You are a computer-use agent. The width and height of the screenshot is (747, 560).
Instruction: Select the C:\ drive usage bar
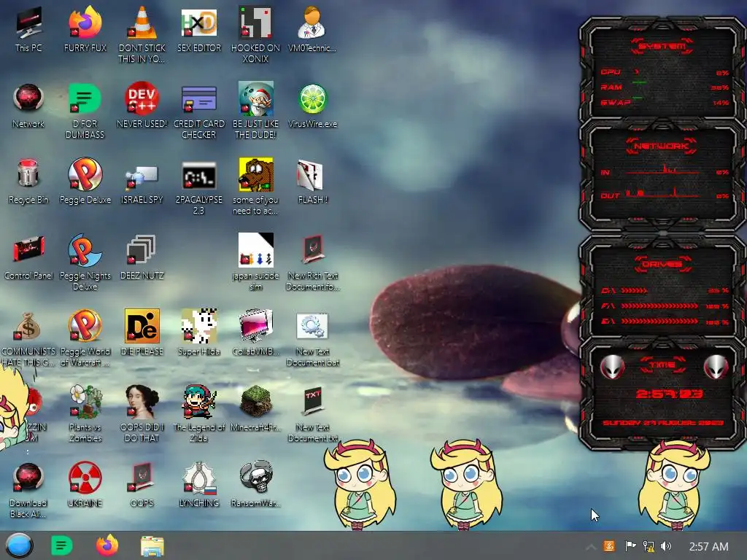(x=634, y=290)
